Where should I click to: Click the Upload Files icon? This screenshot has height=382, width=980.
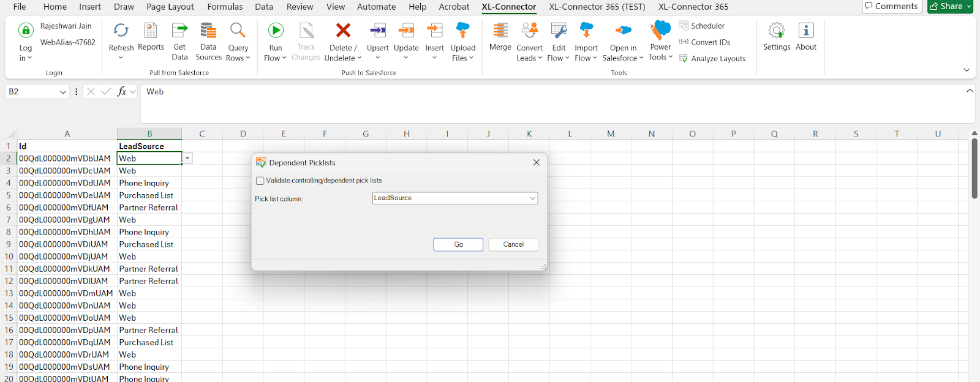point(463,31)
